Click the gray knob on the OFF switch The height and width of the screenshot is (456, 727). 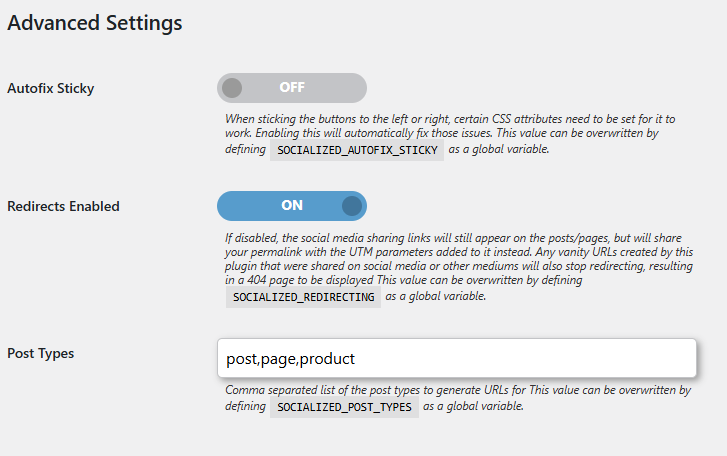(232, 88)
